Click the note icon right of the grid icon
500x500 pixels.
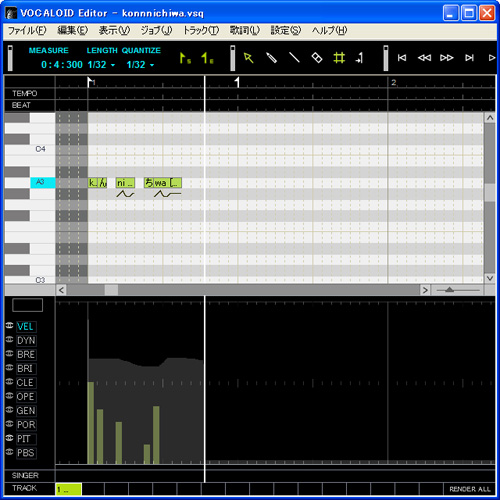click(359, 58)
